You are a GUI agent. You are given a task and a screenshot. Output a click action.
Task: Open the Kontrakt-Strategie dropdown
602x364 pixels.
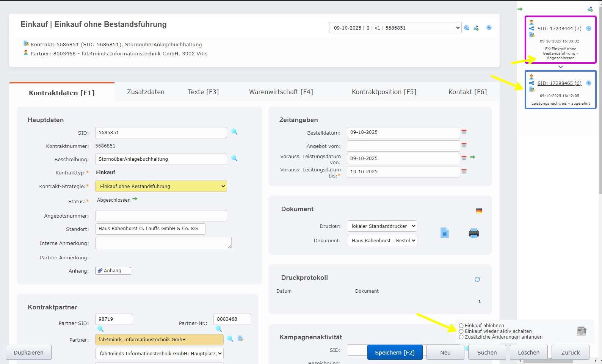161,186
